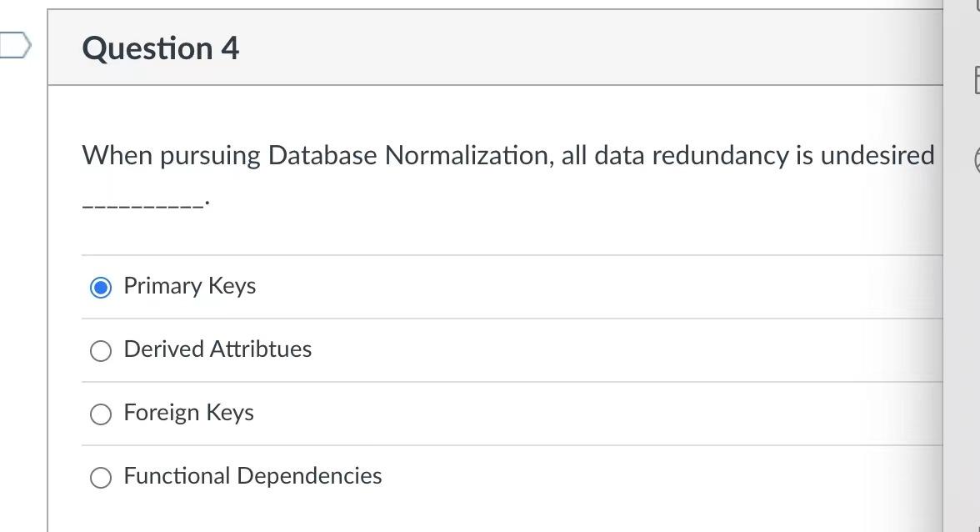The width and height of the screenshot is (980, 532).
Task: Select the Functional Dependencies radio button
Action: click(101, 477)
